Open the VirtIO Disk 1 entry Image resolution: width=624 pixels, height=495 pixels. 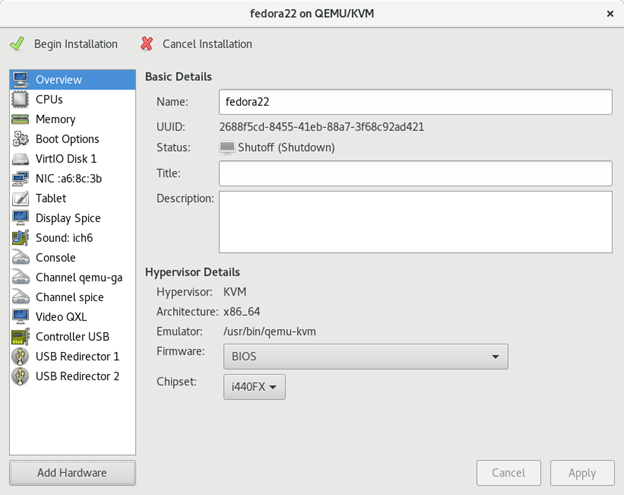(72, 159)
